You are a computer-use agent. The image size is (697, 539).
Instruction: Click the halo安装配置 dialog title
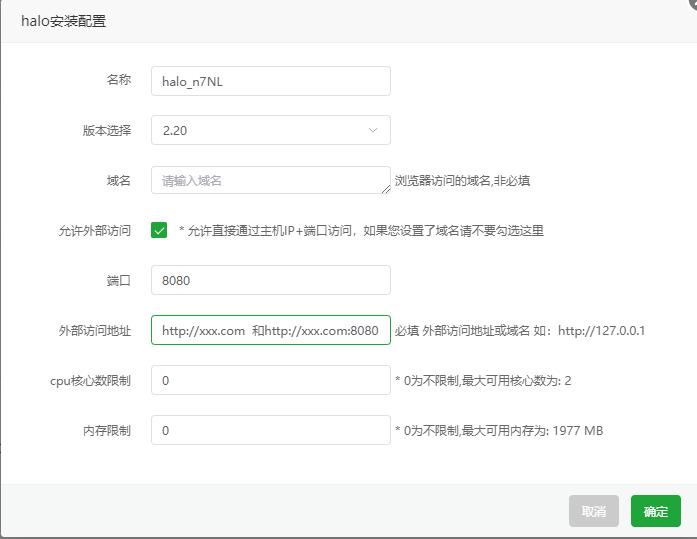pos(64,21)
